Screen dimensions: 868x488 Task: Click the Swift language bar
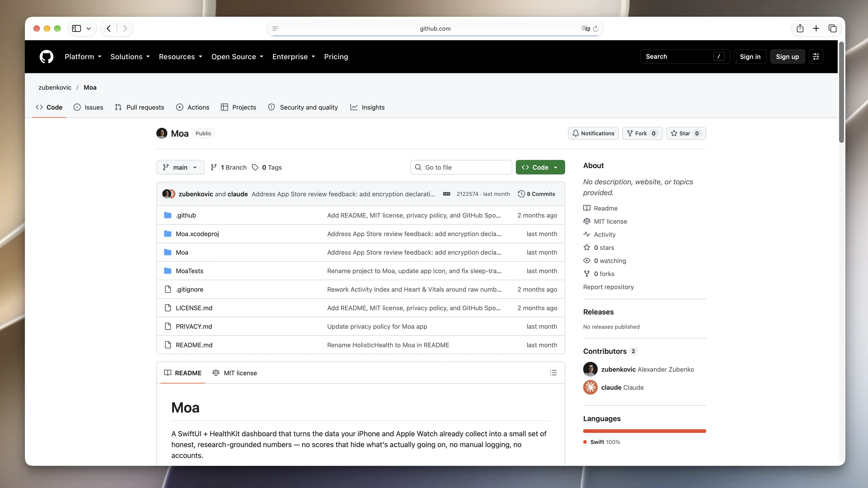[x=644, y=431]
